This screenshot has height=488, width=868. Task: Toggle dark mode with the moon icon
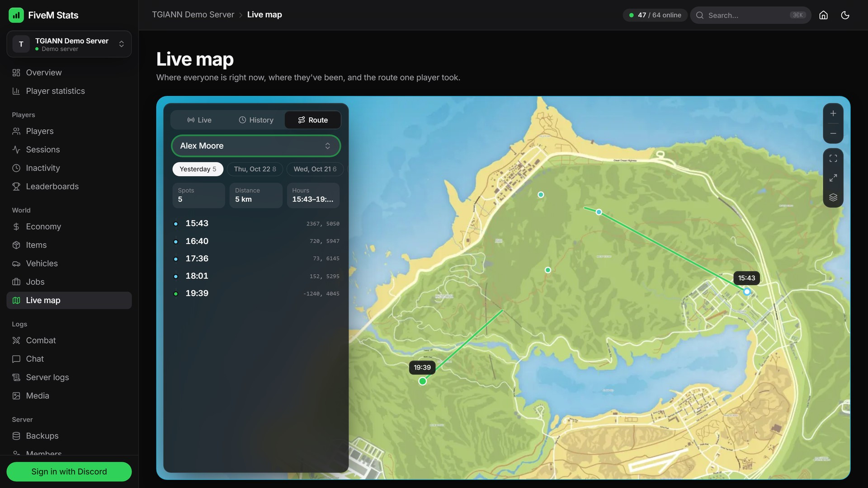tap(845, 15)
